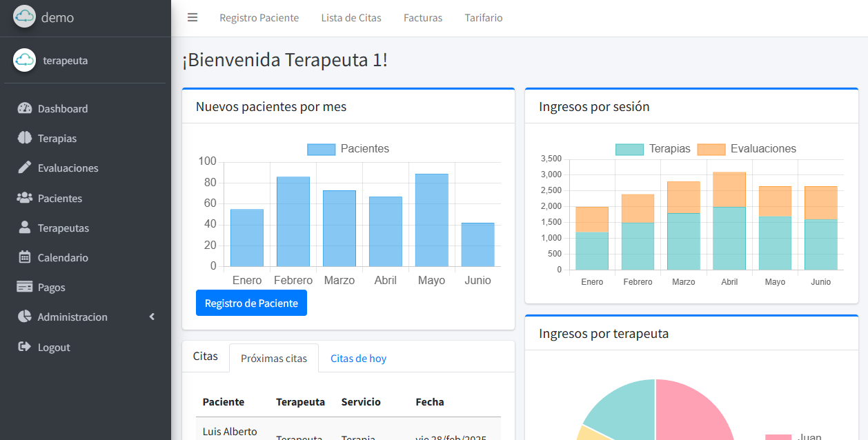The height and width of the screenshot is (440, 868).
Task: Click the Mayo bar in the patients chart
Action: 431,221
